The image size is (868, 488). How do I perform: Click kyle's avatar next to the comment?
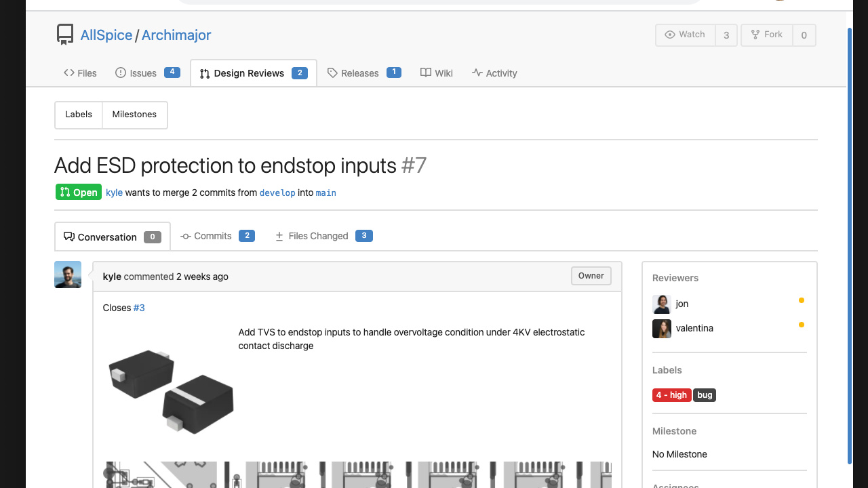point(68,274)
